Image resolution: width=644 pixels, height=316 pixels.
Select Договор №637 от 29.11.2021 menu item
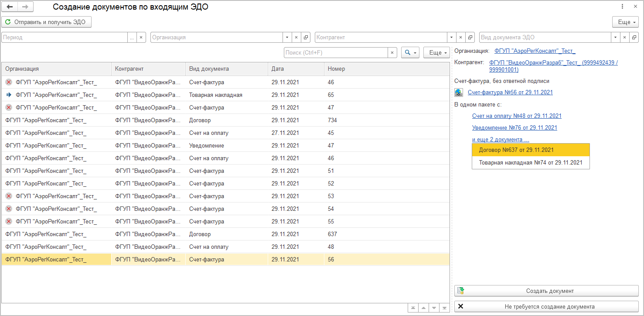coord(530,150)
